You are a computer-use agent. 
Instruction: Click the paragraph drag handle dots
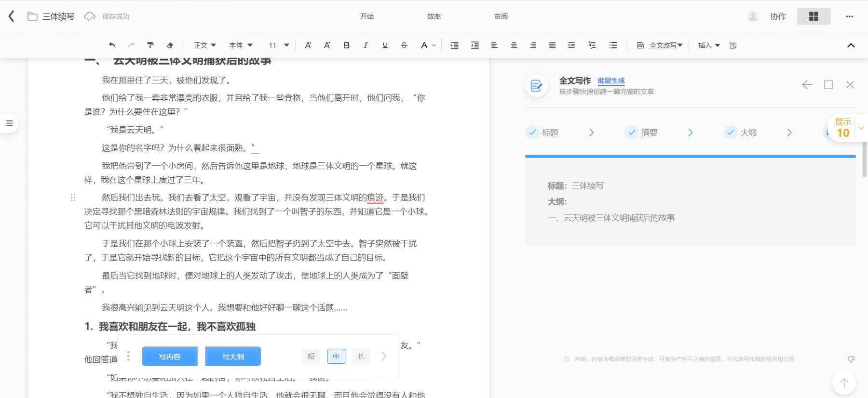coord(73,198)
